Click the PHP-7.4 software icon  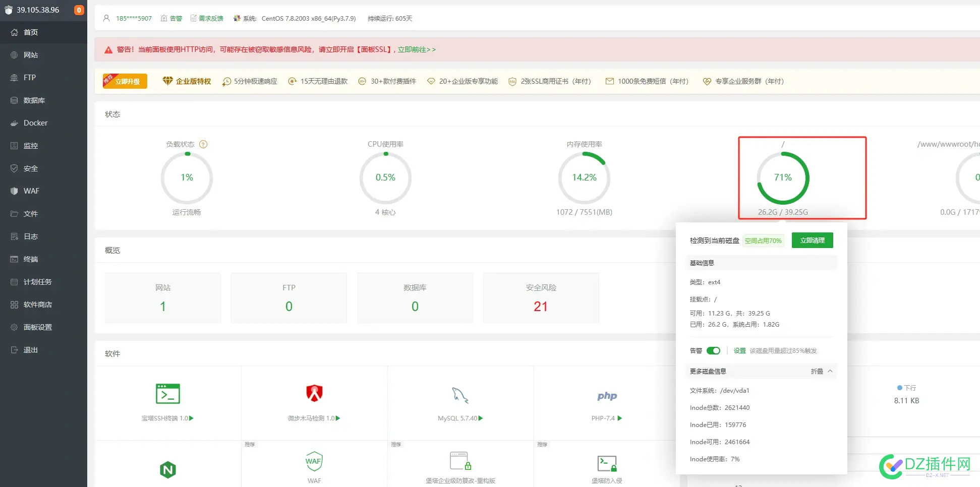click(607, 396)
